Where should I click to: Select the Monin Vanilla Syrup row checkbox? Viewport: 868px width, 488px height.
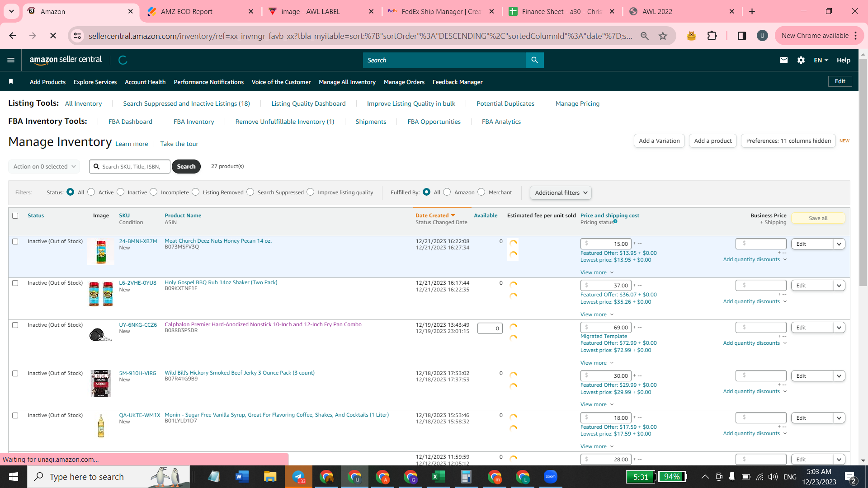[15, 415]
